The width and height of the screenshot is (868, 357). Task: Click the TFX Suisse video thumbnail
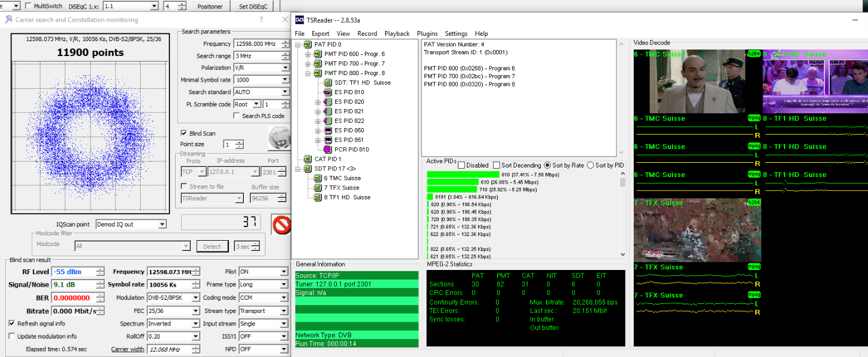[x=697, y=230]
